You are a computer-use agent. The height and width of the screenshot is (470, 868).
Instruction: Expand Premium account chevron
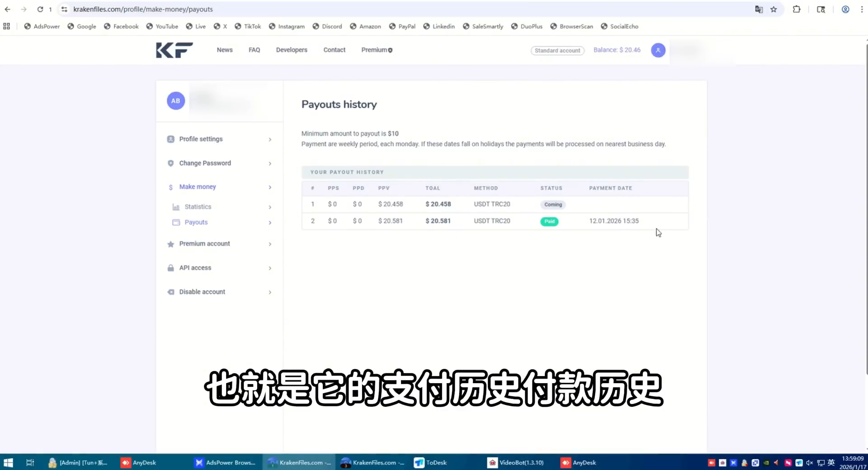pyautogui.click(x=270, y=244)
